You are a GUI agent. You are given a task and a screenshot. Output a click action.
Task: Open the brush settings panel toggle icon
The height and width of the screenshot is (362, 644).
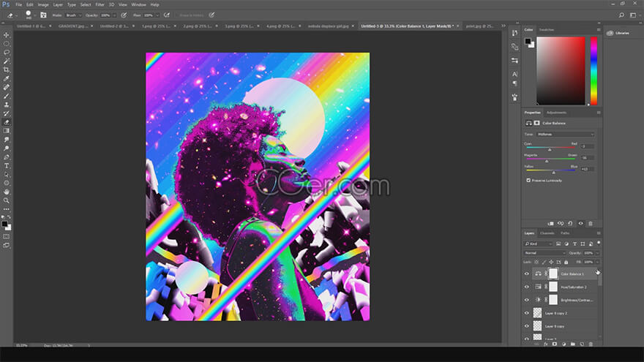(43, 15)
